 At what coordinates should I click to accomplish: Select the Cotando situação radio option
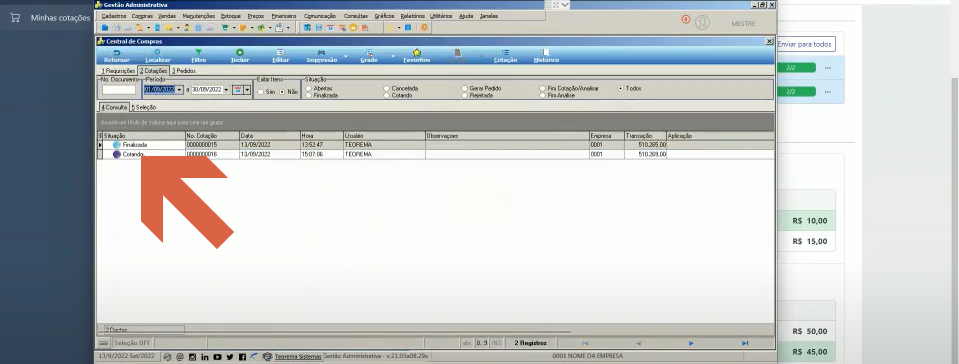point(398,95)
